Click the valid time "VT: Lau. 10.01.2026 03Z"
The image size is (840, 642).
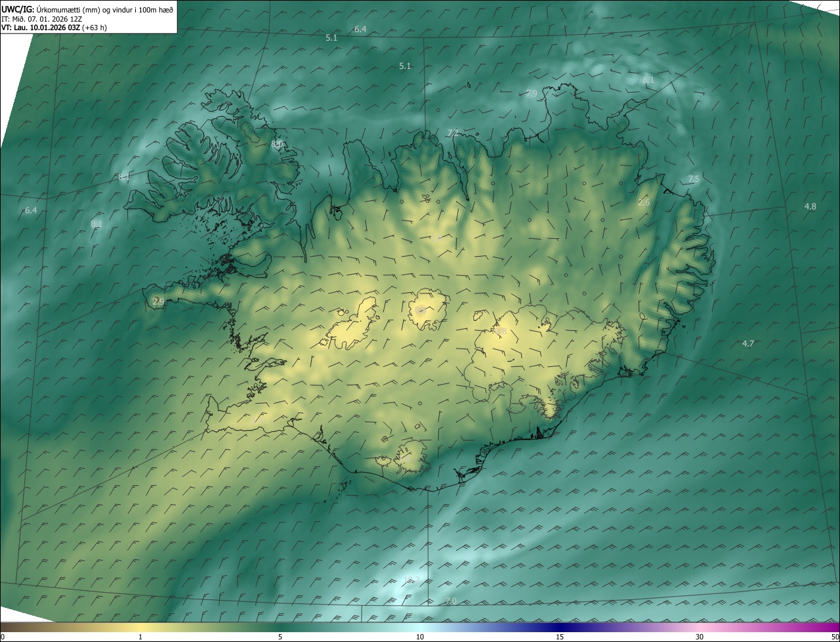41,28
